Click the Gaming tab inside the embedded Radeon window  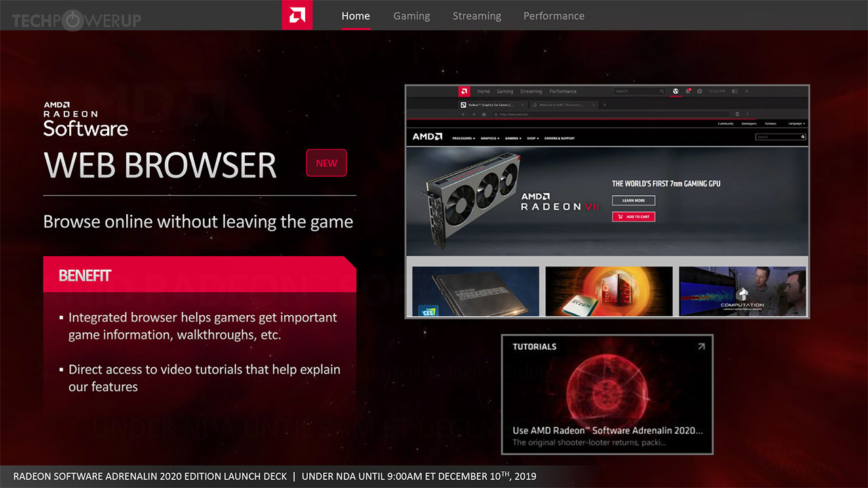click(505, 91)
